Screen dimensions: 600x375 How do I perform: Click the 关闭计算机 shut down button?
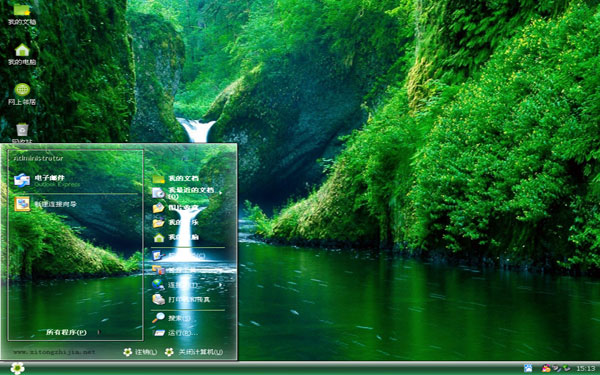pyautogui.click(x=194, y=352)
